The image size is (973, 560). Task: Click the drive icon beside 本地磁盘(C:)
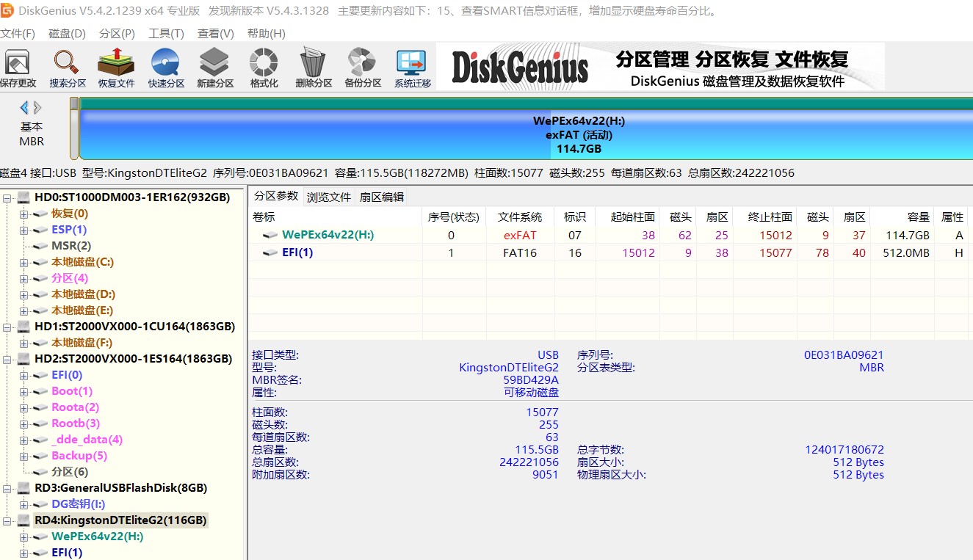[x=40, y=262]
